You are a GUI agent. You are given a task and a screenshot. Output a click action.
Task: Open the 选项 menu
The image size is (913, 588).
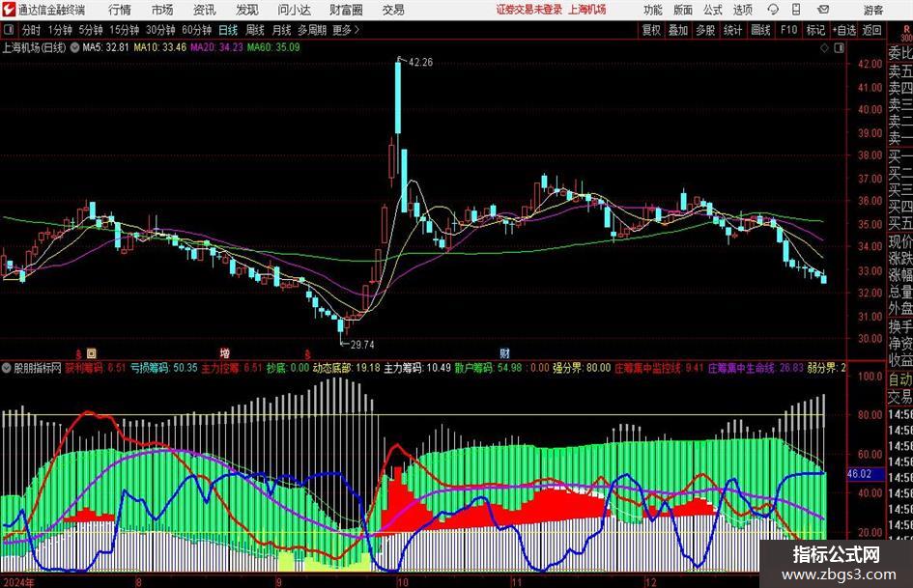tap(742, 10)
